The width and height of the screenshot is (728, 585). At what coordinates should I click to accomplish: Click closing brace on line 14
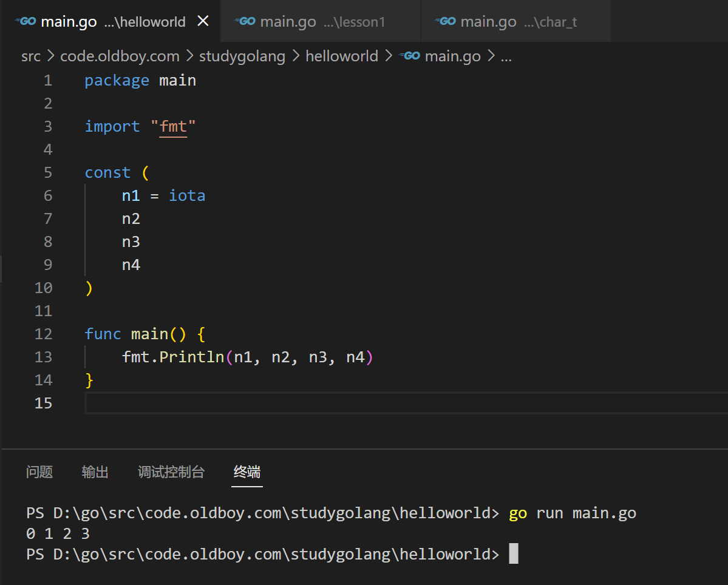click(89, 380)
